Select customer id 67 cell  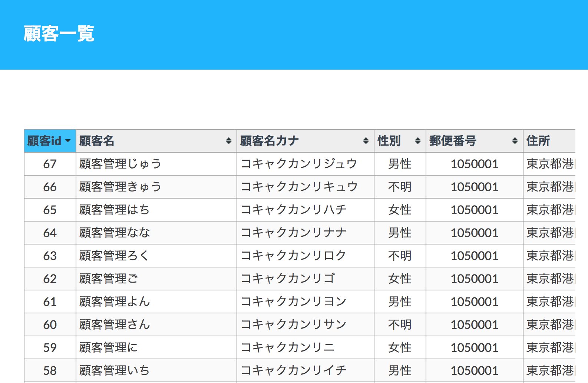coord(50,164)
